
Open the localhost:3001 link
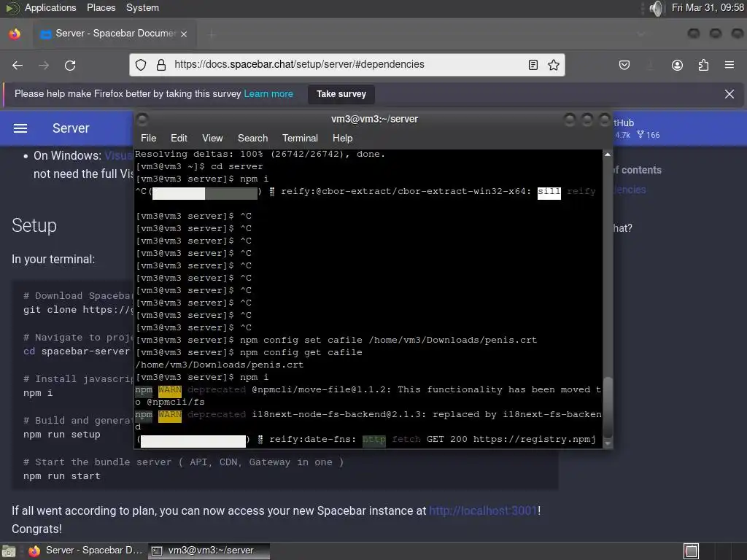[483, 510]
